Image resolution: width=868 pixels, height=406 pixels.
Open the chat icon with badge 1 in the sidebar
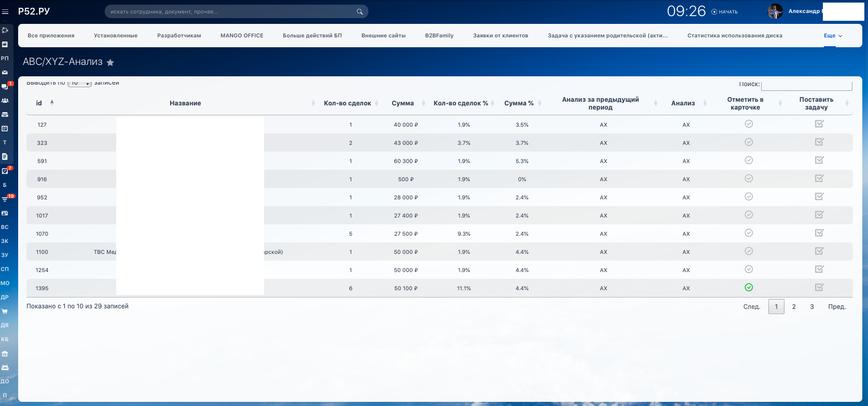coord(5,87)
